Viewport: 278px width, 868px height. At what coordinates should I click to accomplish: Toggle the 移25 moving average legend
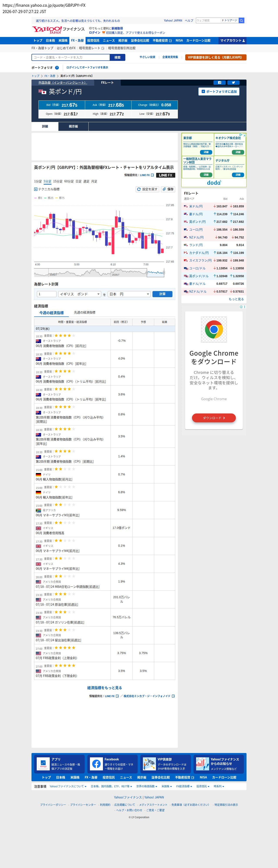(x=49, y=198)
